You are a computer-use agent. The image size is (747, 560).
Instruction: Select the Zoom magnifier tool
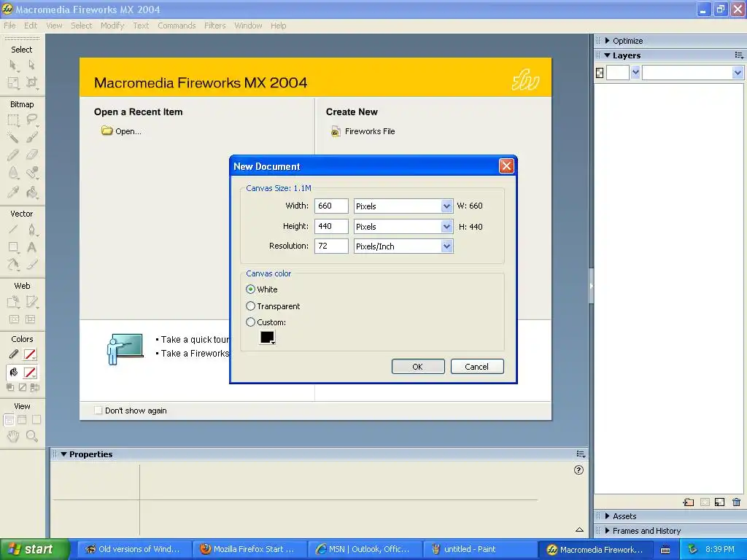[x=31, y=436]
